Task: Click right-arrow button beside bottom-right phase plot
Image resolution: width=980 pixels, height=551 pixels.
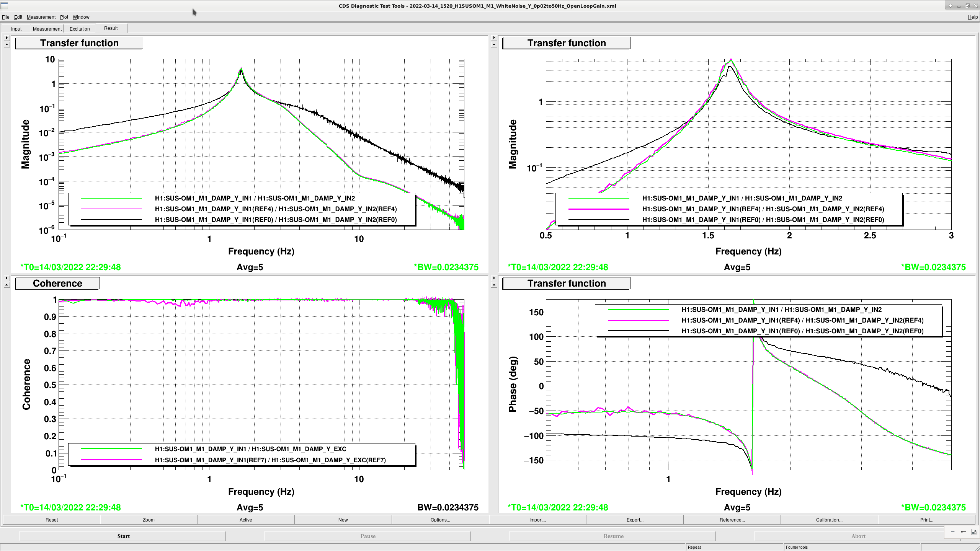Action: (x=494, y=278)
